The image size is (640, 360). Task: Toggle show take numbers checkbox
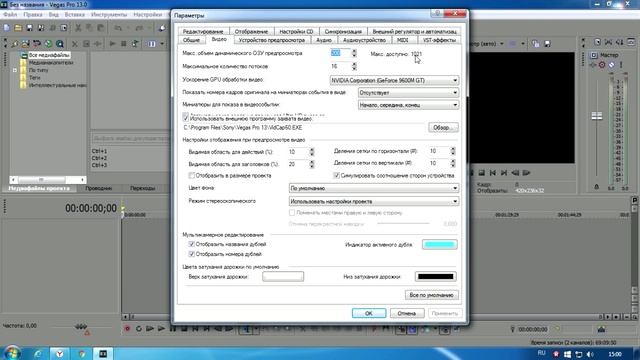pos(191,254)
